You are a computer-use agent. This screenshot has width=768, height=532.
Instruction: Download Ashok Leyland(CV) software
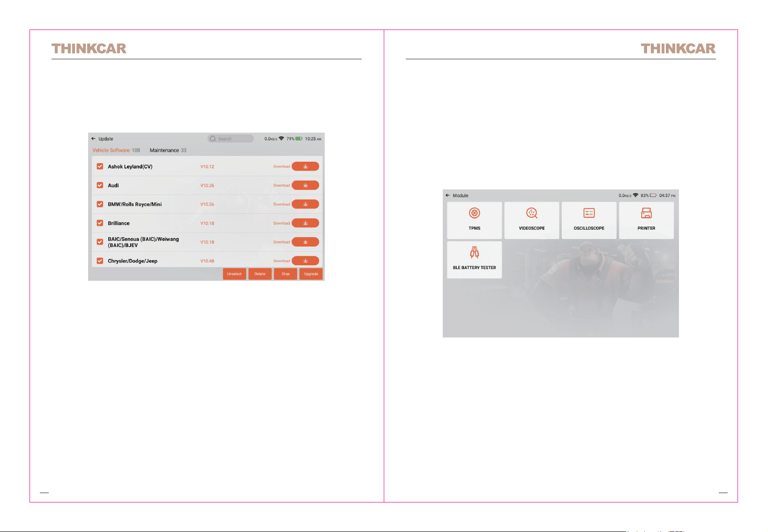(x=305, y=166)
